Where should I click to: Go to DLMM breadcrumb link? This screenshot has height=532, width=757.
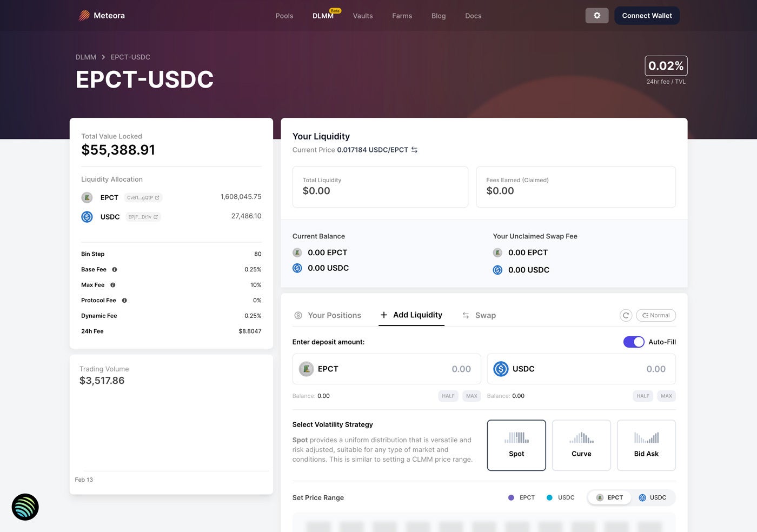pyautogui.click(x=86, y=57)
